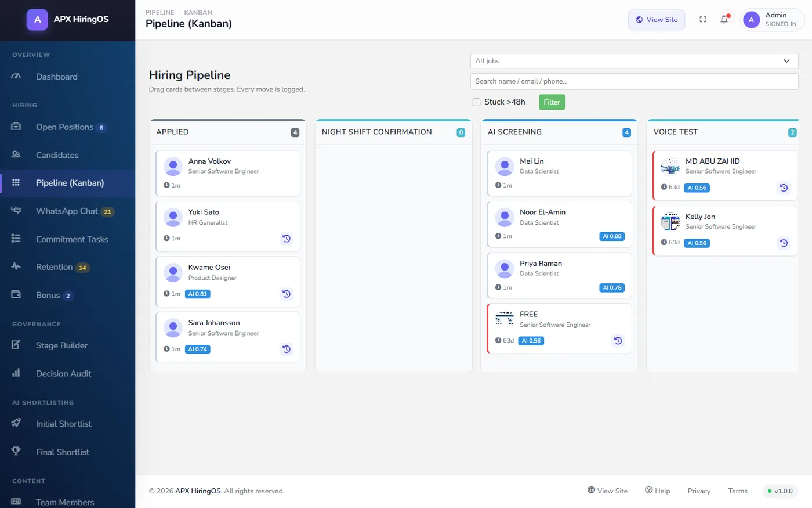Click MD ABU ZAHID profile thumbnail
812x508 pixels.
tap(670, 167)
